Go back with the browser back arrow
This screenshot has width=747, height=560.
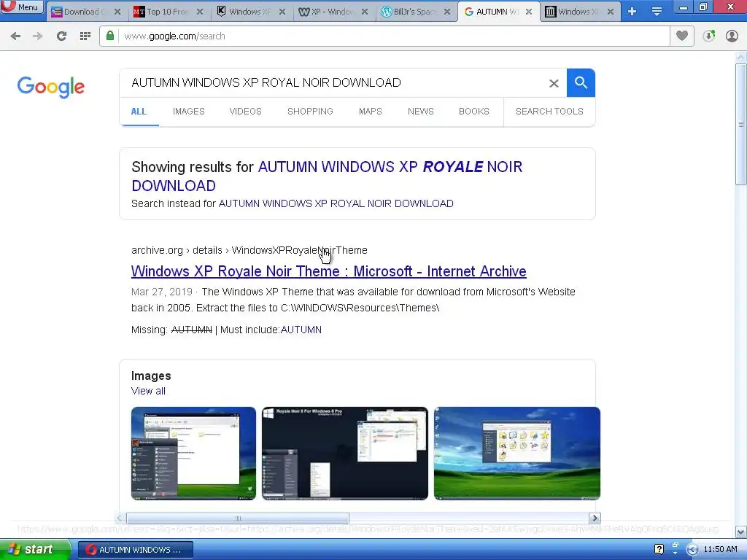[x=15, y=36]
